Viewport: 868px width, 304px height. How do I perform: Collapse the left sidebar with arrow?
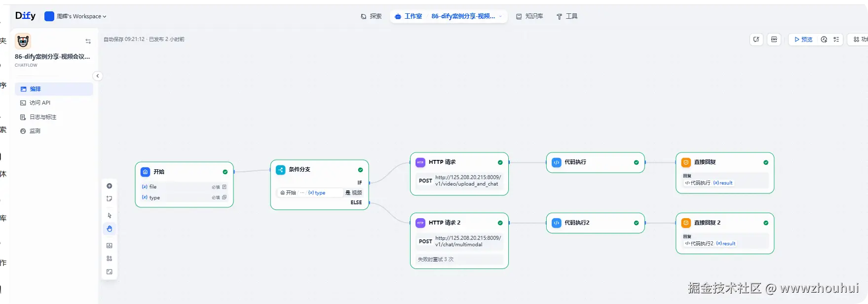point(98,76)
